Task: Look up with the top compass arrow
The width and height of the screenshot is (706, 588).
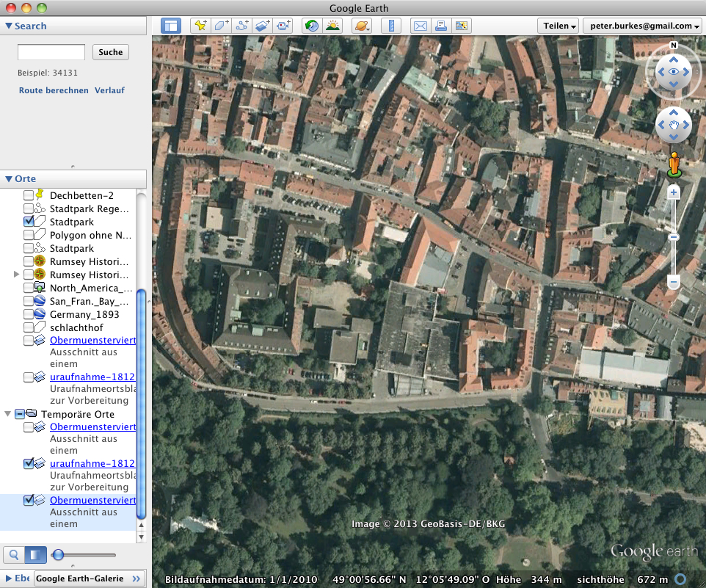Action: coord(674,60)
